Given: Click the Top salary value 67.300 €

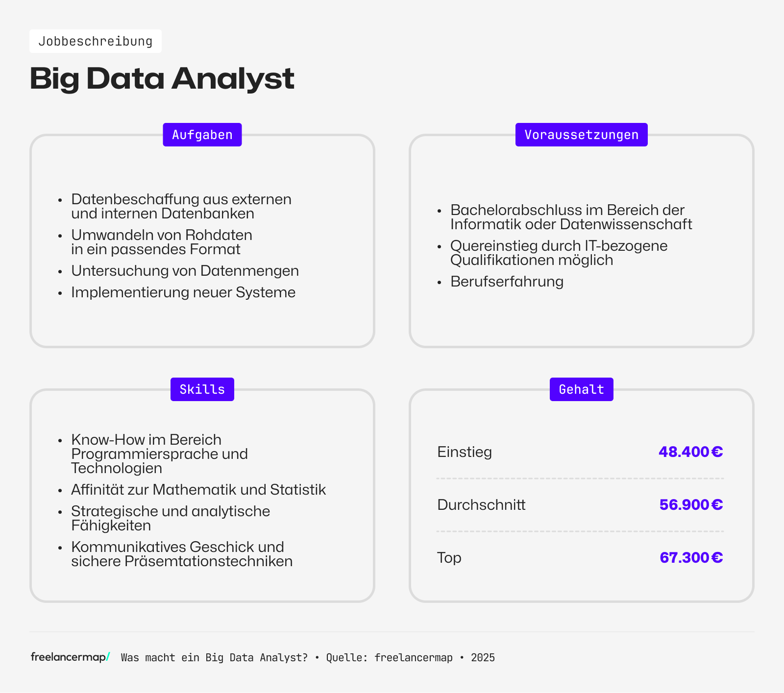Looking at the screenshot, I should (x=691, y=557).
